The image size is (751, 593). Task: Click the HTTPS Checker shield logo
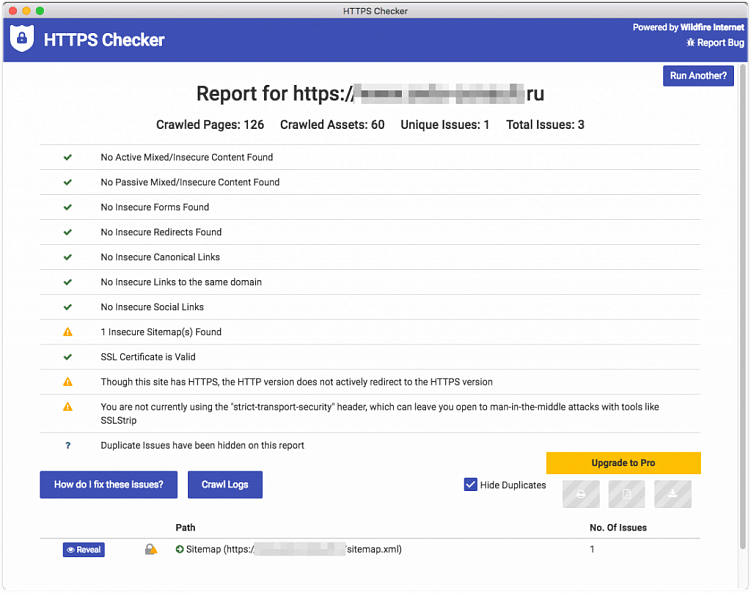coord(22,38)
